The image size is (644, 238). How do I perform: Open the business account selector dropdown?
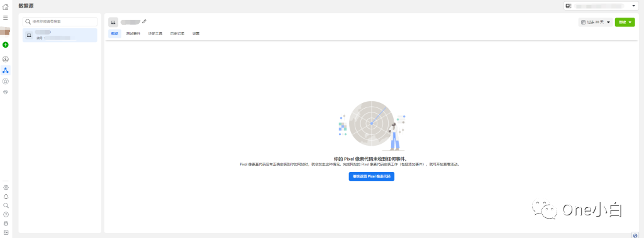pyautogui.click(x=601, y=6)
